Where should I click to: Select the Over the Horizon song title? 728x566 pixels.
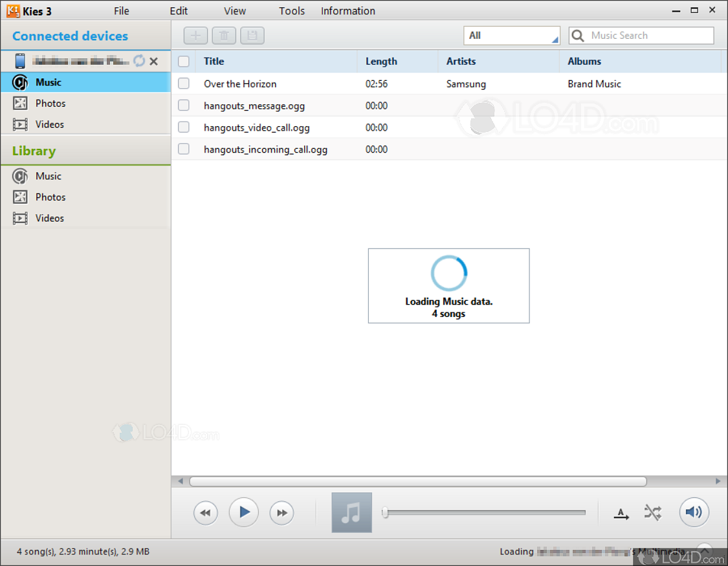[240, 84]
